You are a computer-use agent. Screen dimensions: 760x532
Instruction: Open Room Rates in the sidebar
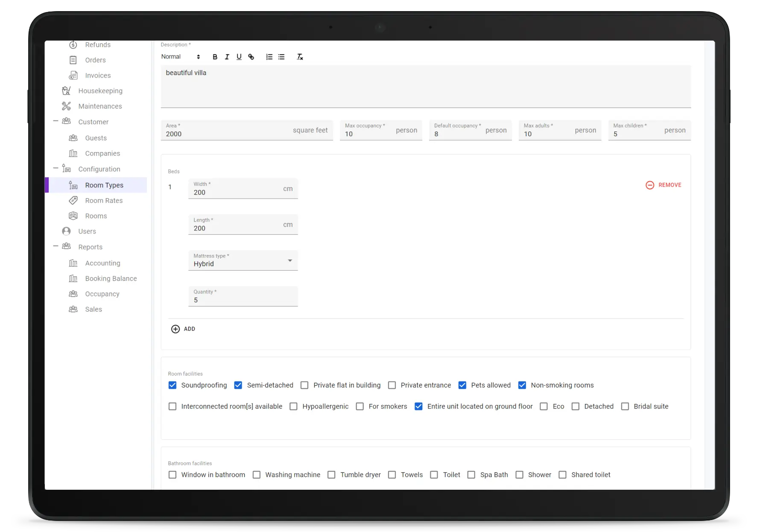104,201
